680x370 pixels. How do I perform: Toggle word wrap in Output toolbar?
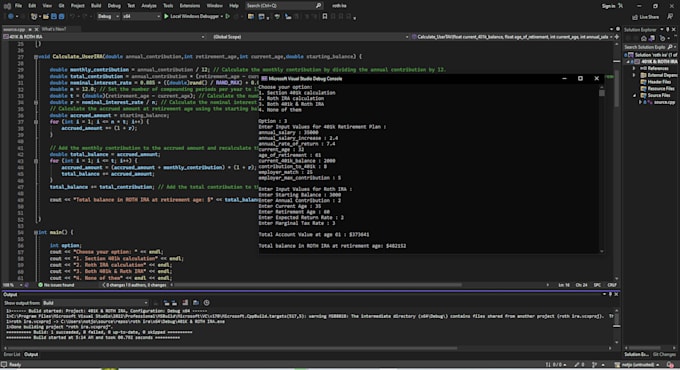click(196, 303)
